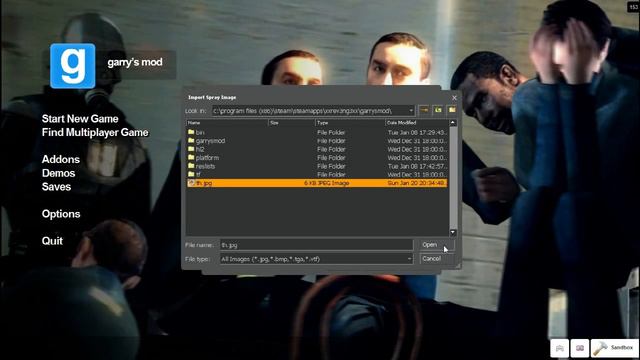The height and width of the screenshot is (360, 640).
Task: Select the reslists folder name
Action: pyautogui.click(x=205, y=166)
